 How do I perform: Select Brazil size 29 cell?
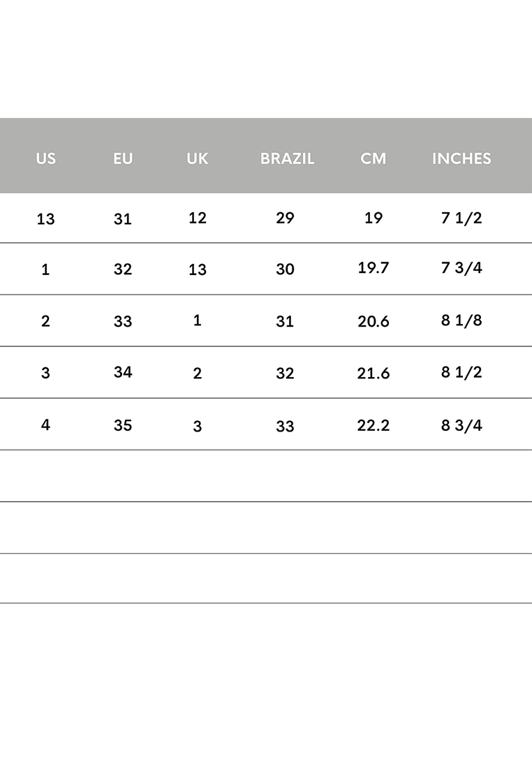point(285,217)
